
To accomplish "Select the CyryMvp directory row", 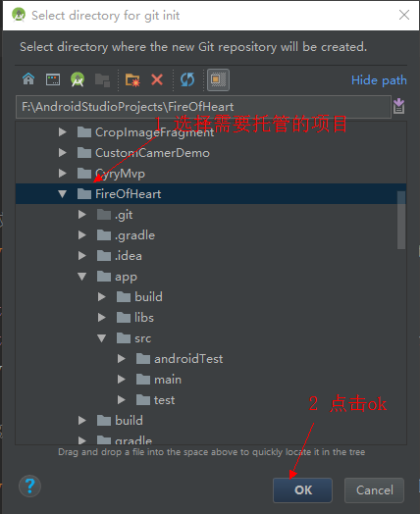I will pyautogui.click(x=211, y=173).
